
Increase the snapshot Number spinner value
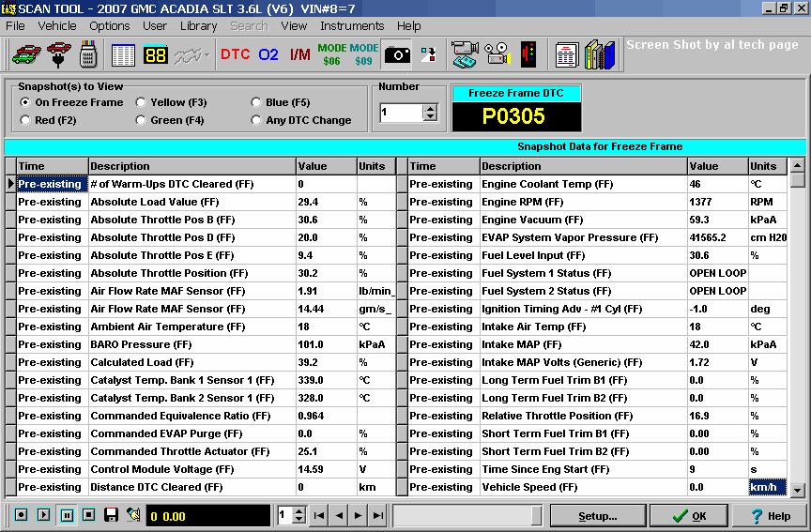click(431, 108)
